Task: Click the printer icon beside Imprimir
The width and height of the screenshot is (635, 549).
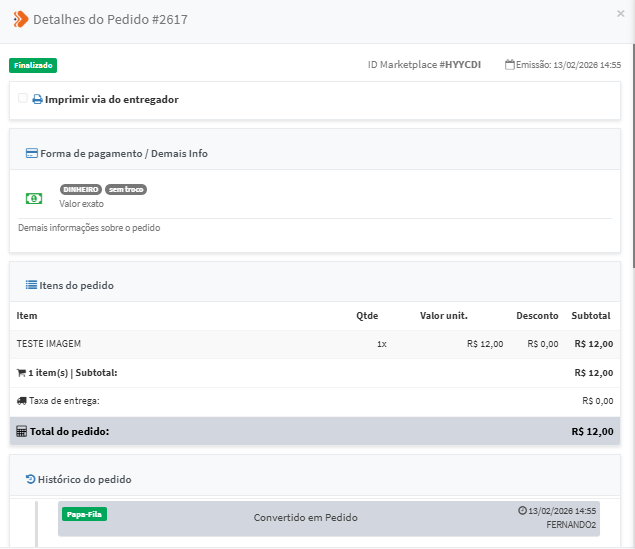Action: [x=38, y=100]
